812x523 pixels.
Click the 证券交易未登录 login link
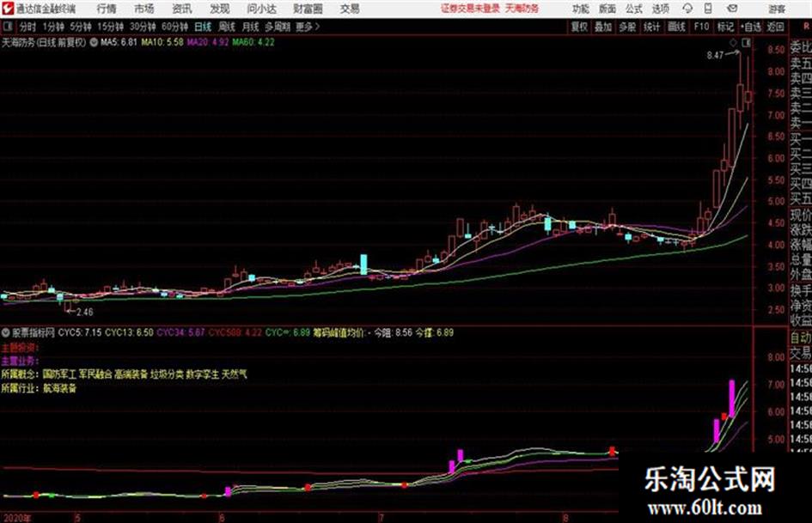click(x=470, y=9)
